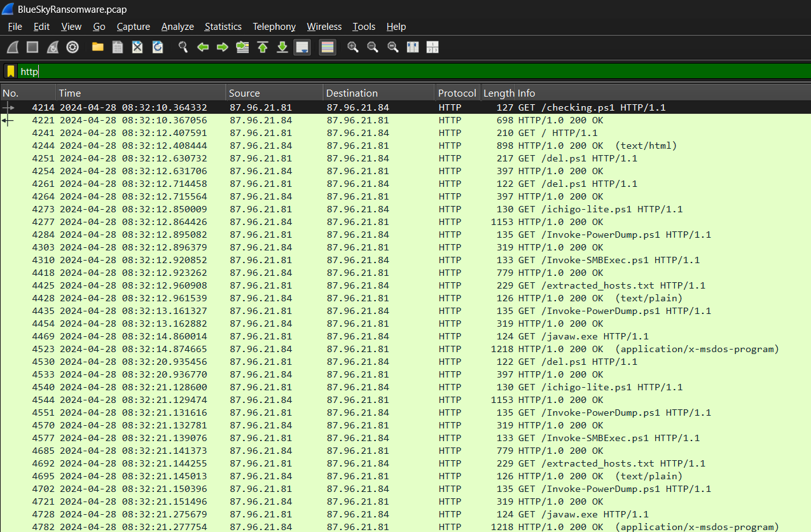Image resolution: width=811 pixels, height=532 pixels.
Task: Go forward in packet history
Action: pyautogui.click(x=223, y=47)
